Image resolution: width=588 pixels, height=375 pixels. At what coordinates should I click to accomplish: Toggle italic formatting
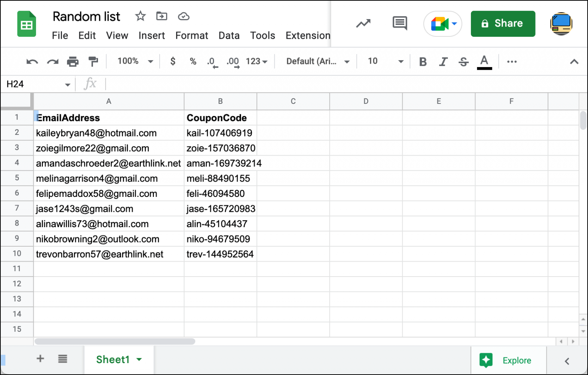[x=443, y=61]
